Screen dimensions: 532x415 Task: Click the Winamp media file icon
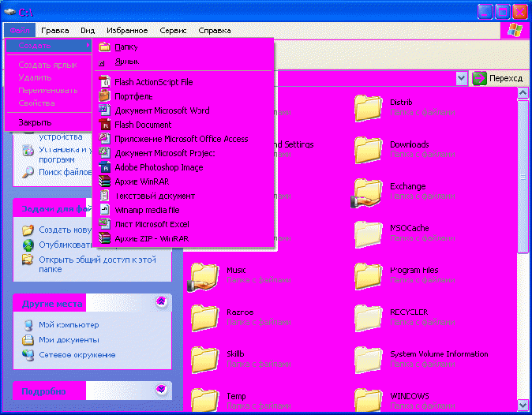pos(104,210)
